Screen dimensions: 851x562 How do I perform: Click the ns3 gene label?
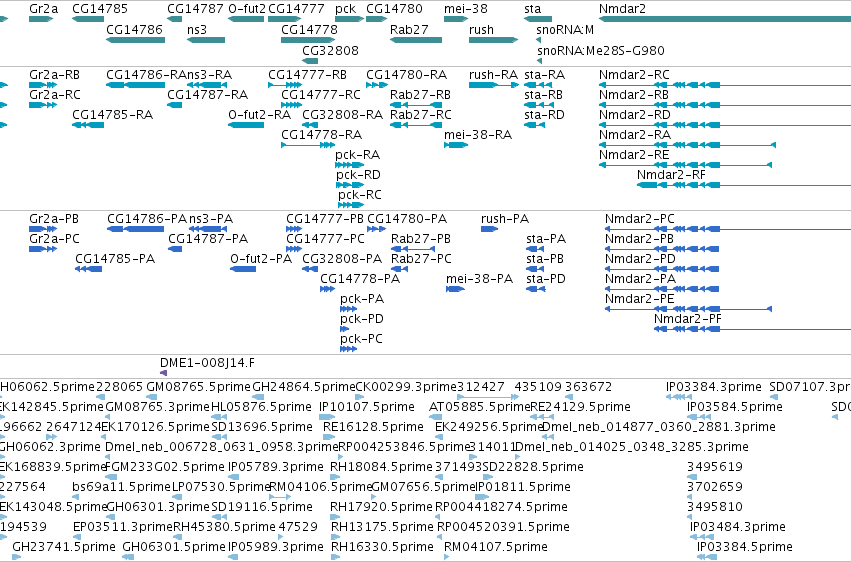point(196,29)
